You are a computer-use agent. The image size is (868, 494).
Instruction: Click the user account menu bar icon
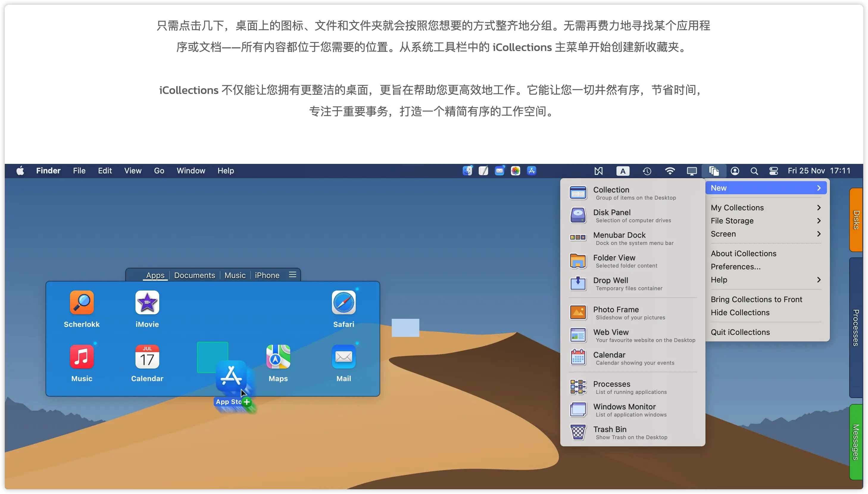coord(734,171)
